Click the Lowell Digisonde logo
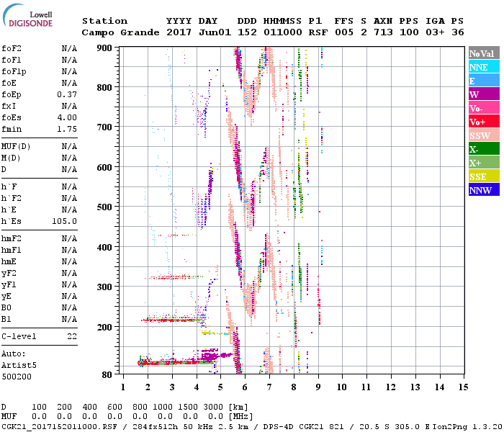504x432 pixels. coord(27,16)
